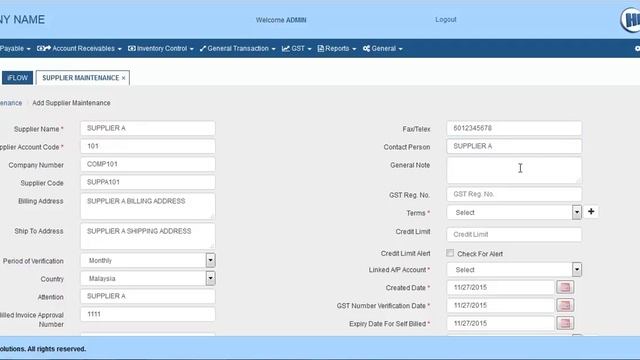
Task: Open the Reports menu
Action: pos(337,49)
